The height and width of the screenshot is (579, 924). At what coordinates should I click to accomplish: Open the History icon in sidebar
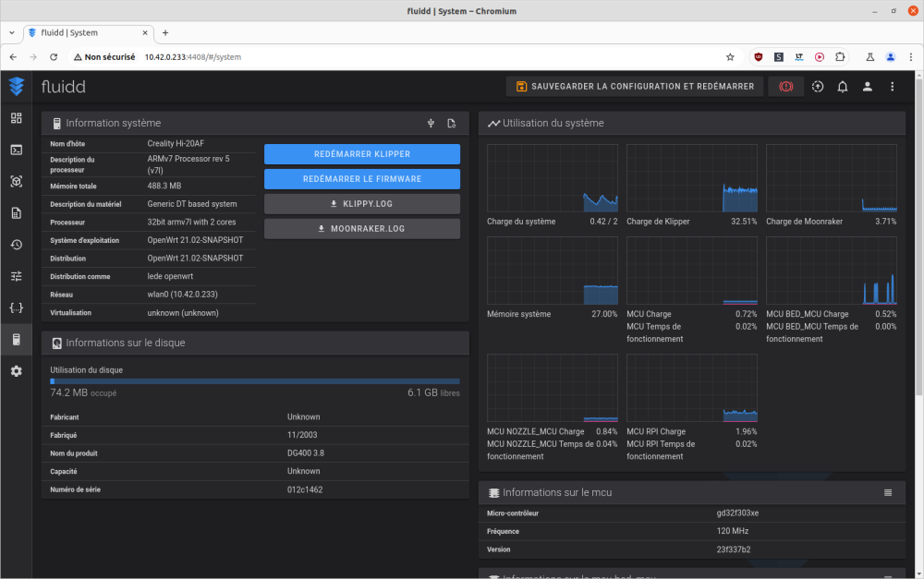[16, 245]
